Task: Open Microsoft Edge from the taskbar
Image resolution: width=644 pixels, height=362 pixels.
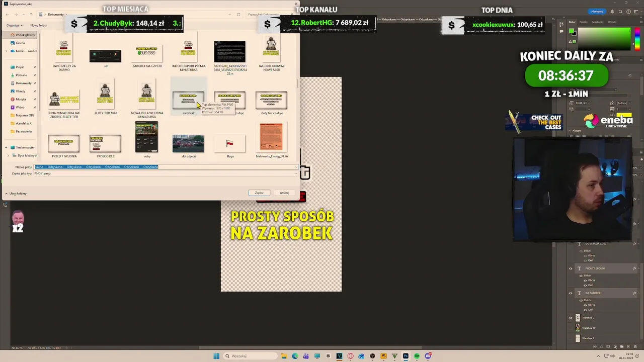Action: coord(295,356)
